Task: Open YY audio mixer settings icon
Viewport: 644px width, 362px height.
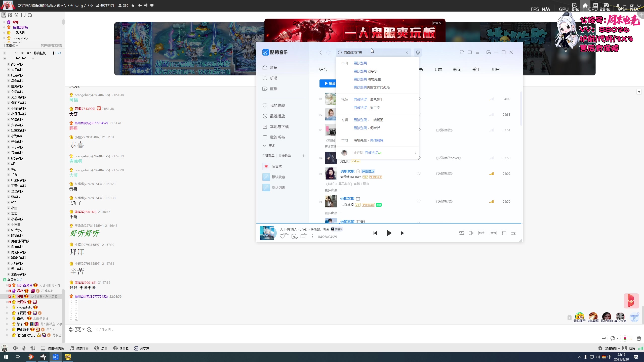Action: [x=33, y=348]
